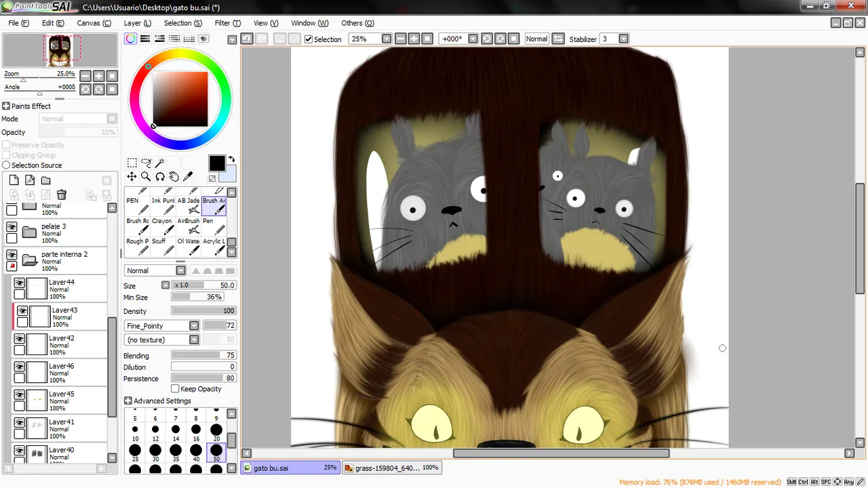Image resolution: width=868 pixels, height=488 pixels.
Task: Select the Zoom magnifier tool
Action: [x=146, y=177]
